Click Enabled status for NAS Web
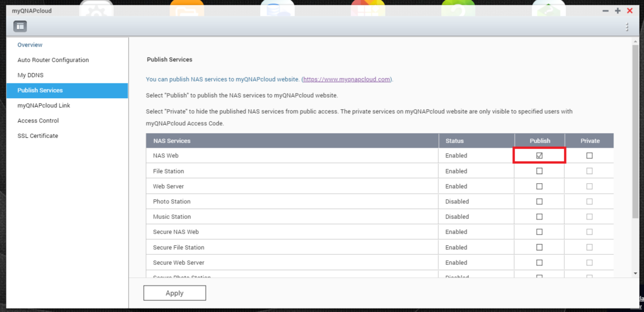 click(456, 156)
